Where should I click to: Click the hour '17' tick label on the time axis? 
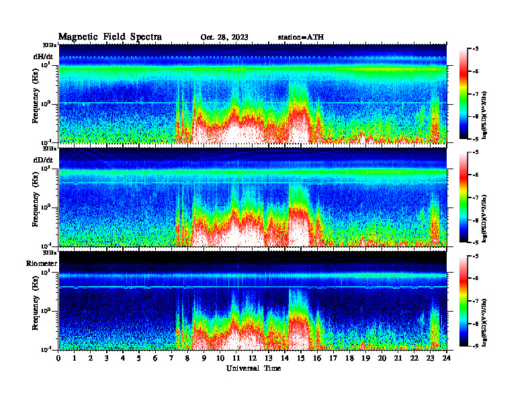[333, 359]
